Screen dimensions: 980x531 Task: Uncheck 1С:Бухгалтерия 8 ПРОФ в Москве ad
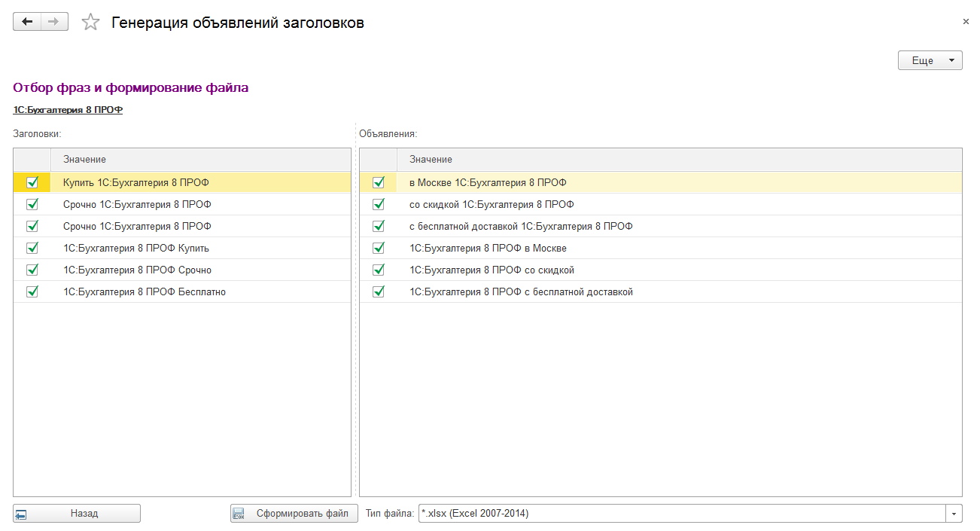378,248
